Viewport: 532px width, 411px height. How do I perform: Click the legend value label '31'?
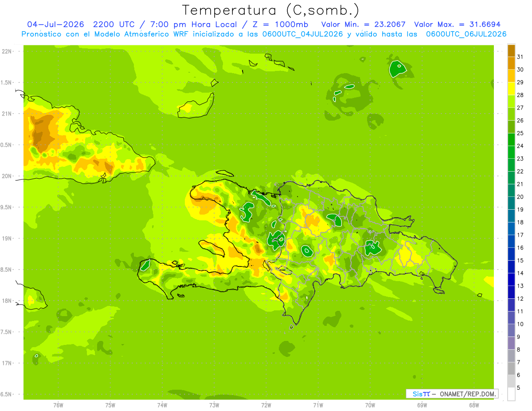520,57
